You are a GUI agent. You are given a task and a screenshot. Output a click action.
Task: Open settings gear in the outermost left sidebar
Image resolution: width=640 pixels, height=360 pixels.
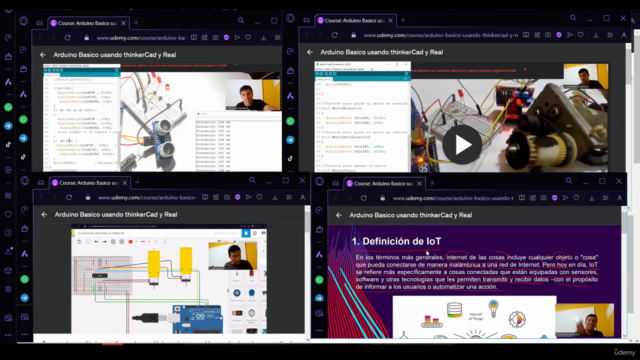pos(8,289)
